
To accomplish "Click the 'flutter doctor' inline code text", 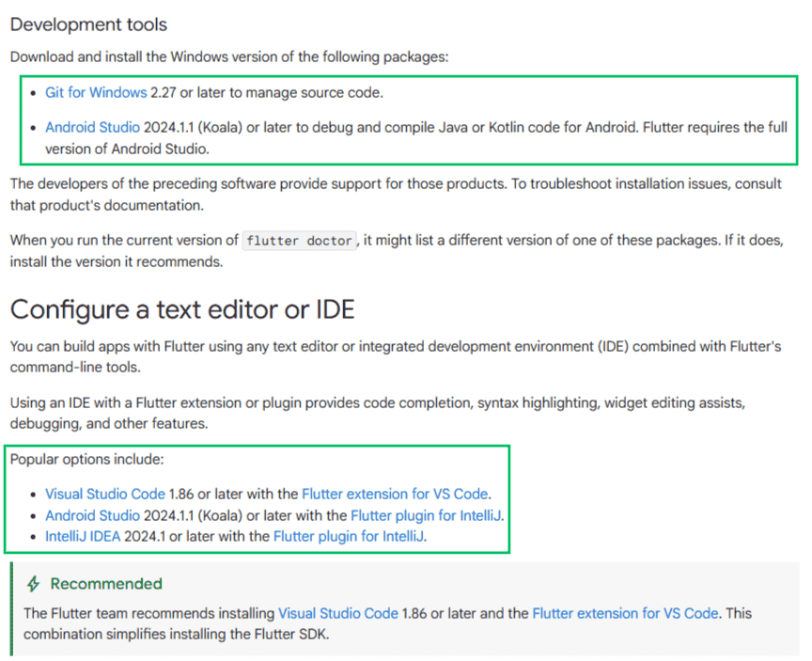I will [x=299, y=241].
